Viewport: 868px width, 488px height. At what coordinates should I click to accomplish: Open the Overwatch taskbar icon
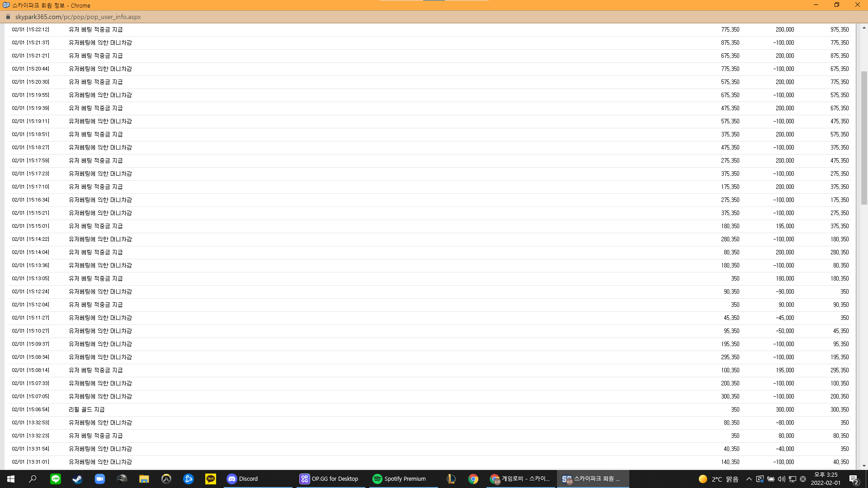(x=166, y=479)
